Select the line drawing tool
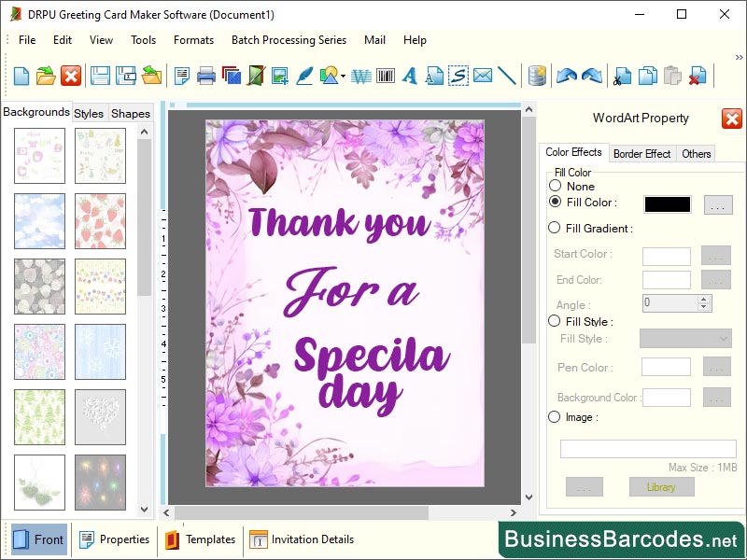The image size is (747, 560). point(507,77)
